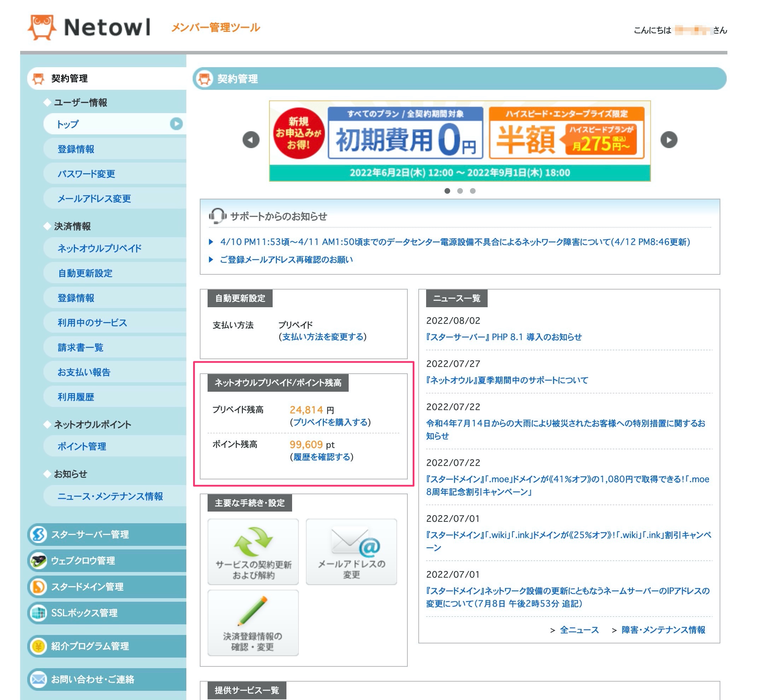Image resolution: width=761 pixels, height=700 pixels.
Task: Click the contact envelope icon
Action: click(x=39, y=679)
